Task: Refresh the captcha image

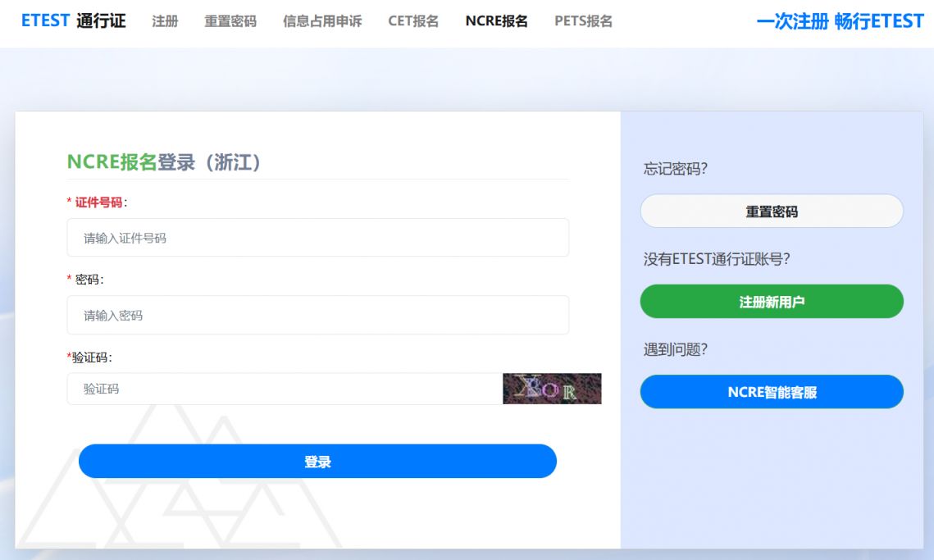Action: (x=552, y=389)
